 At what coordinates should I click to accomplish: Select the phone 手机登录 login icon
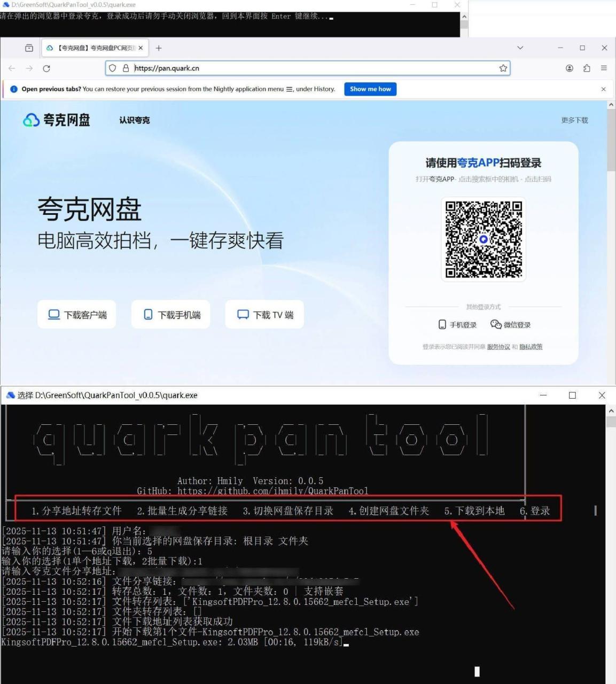click(442, 324)
